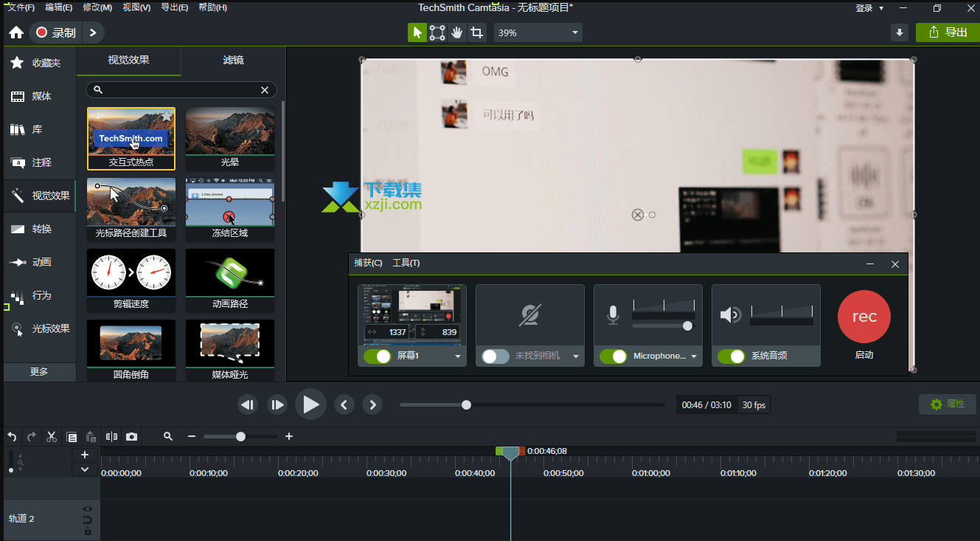Open the 39% canvas zoom dropdown
The width and height of the screenshot is (980, 541).
tap(538, 32)
